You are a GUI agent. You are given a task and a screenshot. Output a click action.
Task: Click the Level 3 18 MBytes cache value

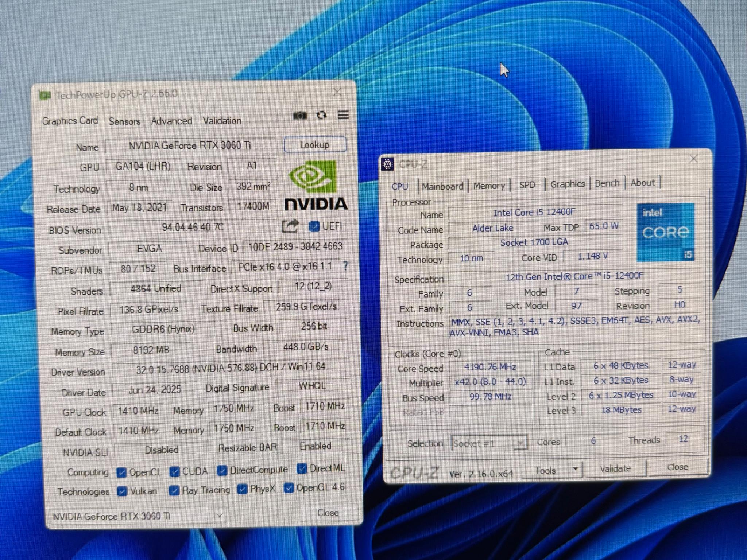click(x=621, y=410)
